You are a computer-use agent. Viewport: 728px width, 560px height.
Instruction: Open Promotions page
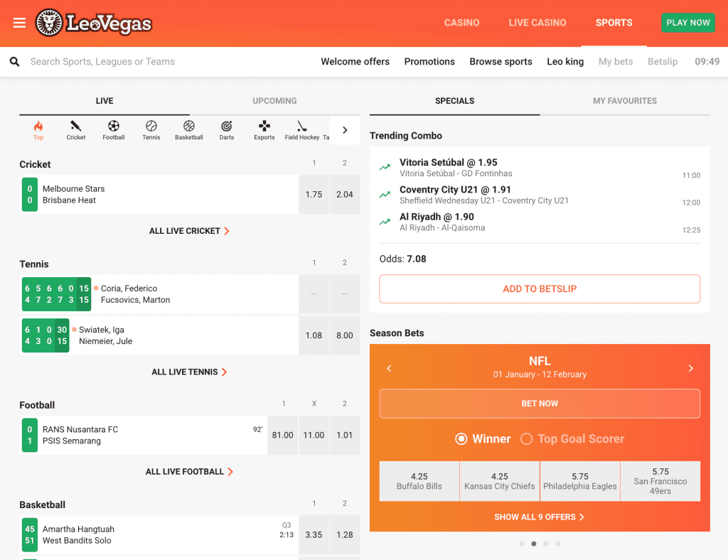429,62
